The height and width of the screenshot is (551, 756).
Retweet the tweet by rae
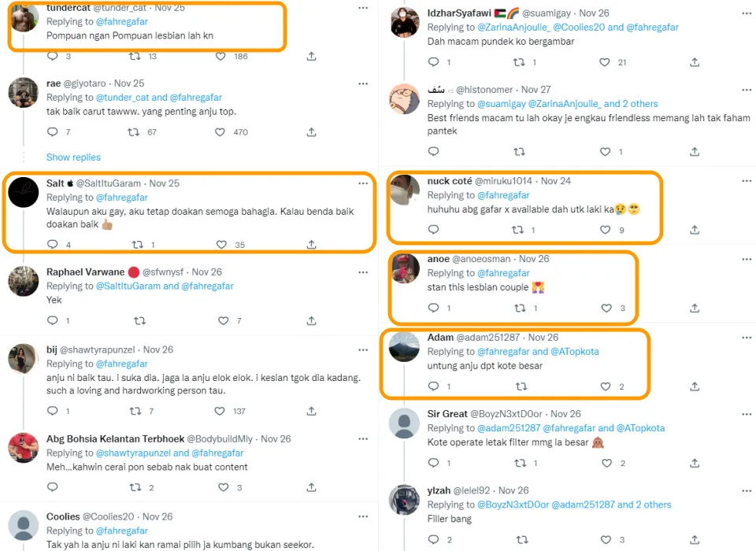(134, 132)
